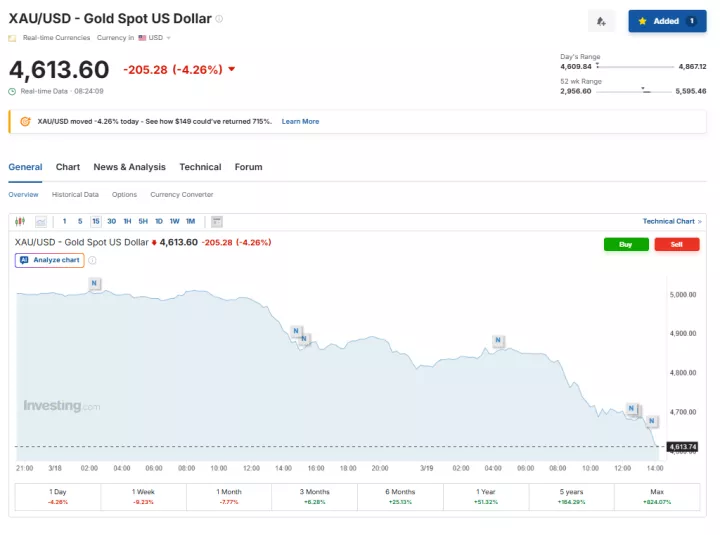
Task: Switch to candlestick chart type
Action: tap(22, 221)
